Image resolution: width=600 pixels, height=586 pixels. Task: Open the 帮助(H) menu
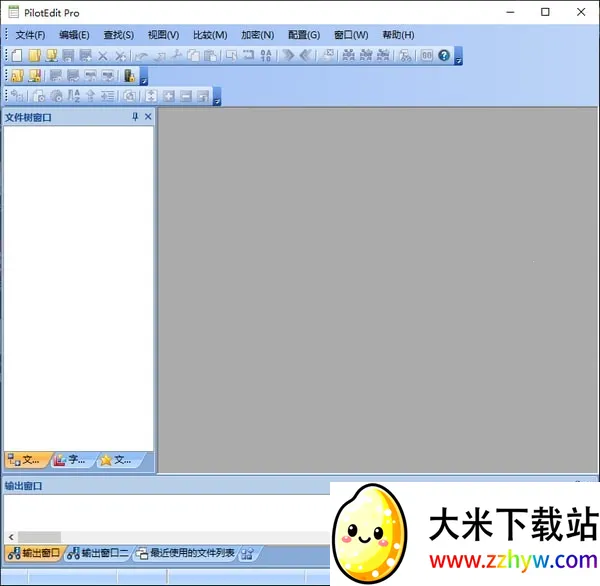point(398,35)
